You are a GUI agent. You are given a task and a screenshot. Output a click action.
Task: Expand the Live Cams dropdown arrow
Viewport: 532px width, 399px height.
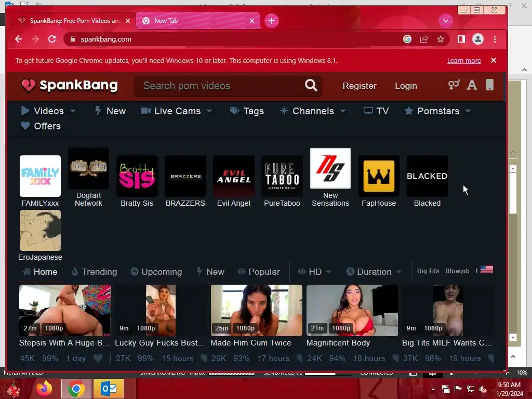click(209, 111)
